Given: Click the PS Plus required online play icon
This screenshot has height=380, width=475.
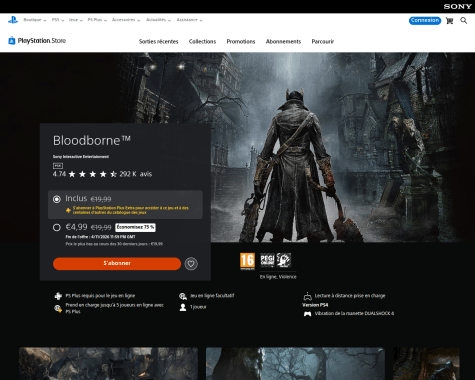Looking at the screenshot, I should [x=58, y=296].
